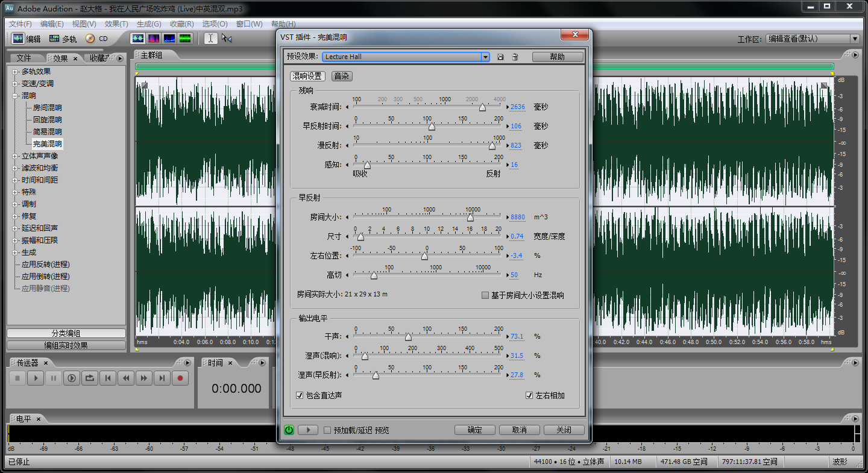The width and height of the screenshot is (868, 473).
Task: Switch to 多轨 multitrack view
Action: 63,39
